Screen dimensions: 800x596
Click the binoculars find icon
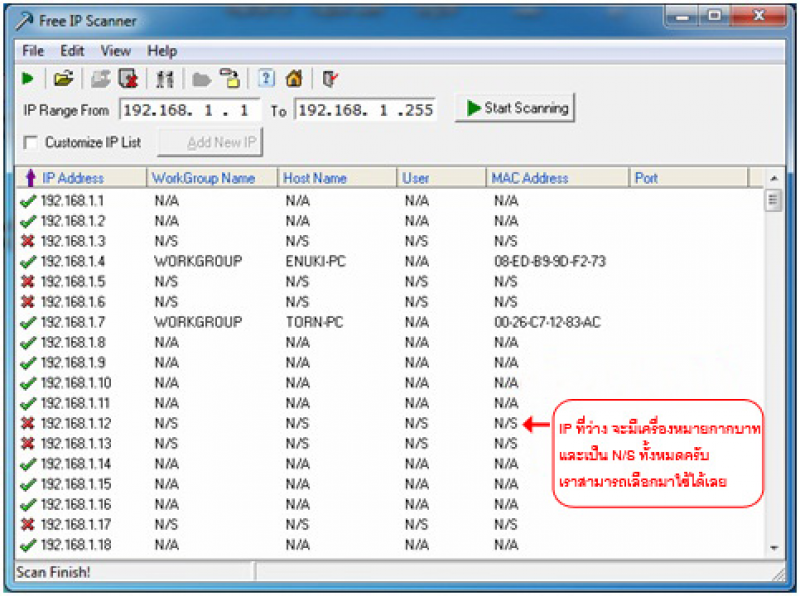[164, 79]
